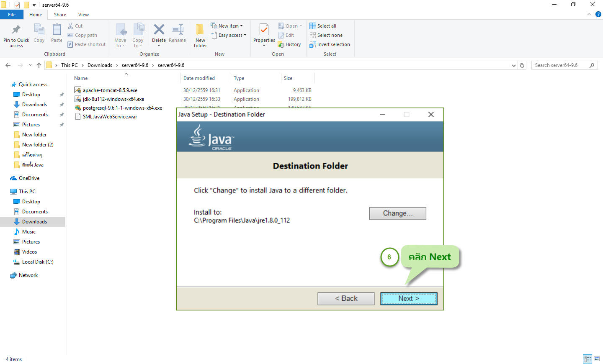
Task: Click Select none in ribbon
Action: pos(326,35)
